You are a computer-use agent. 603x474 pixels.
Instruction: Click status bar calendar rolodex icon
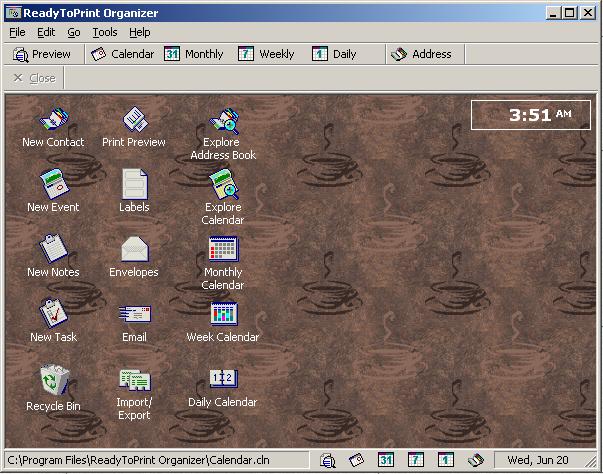pos(356,460)
